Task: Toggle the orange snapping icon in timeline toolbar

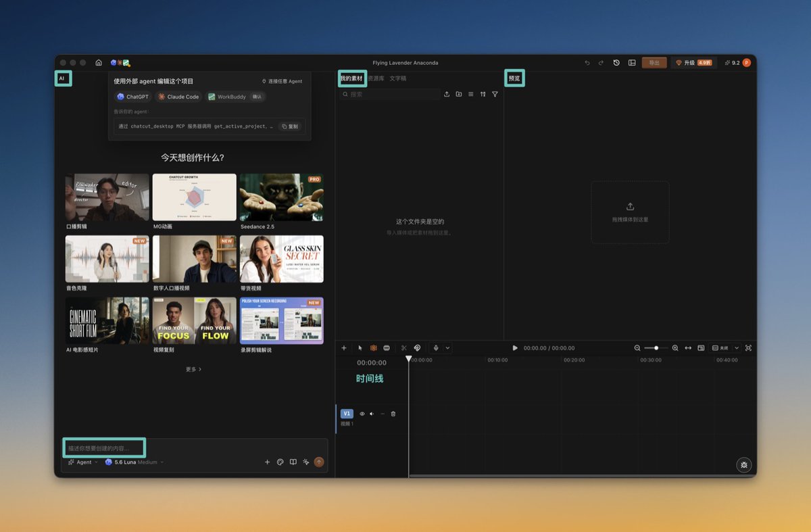Action: click(373, 348)
